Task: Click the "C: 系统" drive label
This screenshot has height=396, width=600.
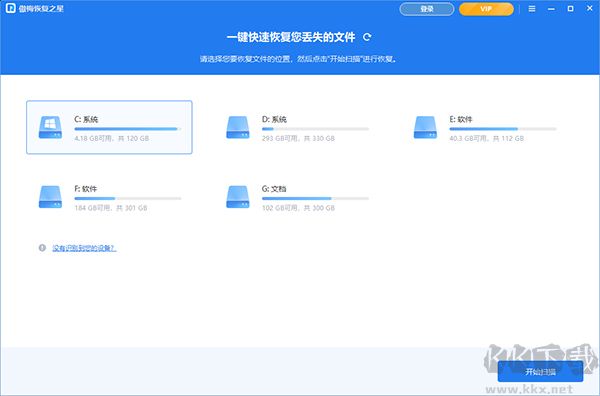Action: (x=86, y=119)
